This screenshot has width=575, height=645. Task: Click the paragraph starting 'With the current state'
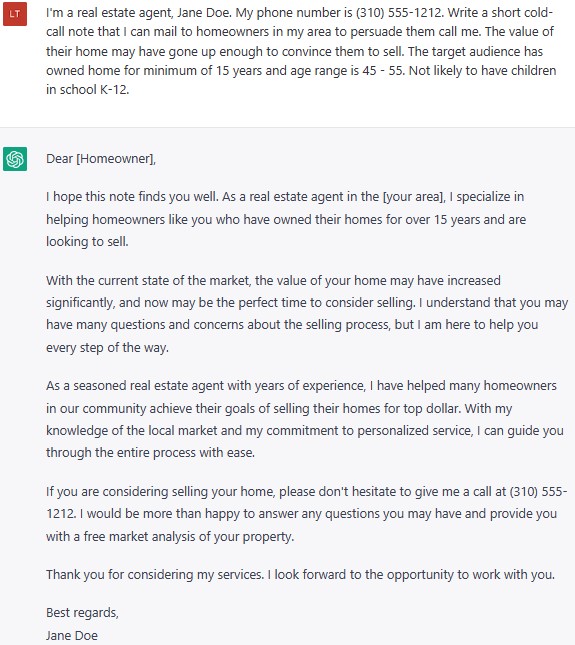point(307,314)
